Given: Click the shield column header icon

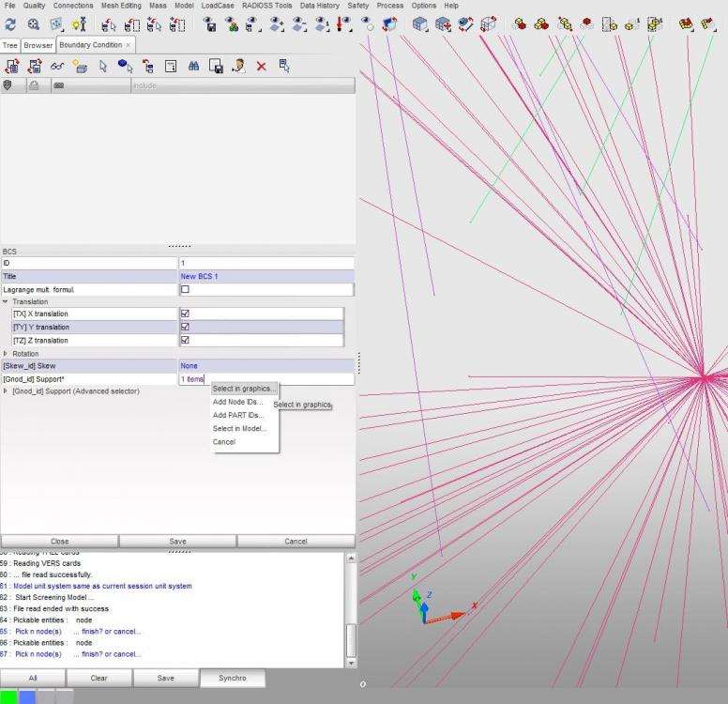Looking at the screenshot, I should [x=8, y=85].
